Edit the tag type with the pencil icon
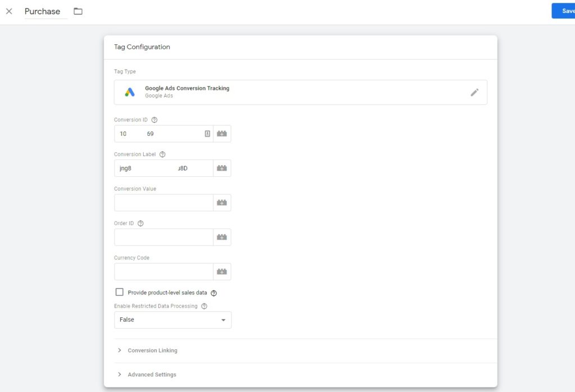 474,92
